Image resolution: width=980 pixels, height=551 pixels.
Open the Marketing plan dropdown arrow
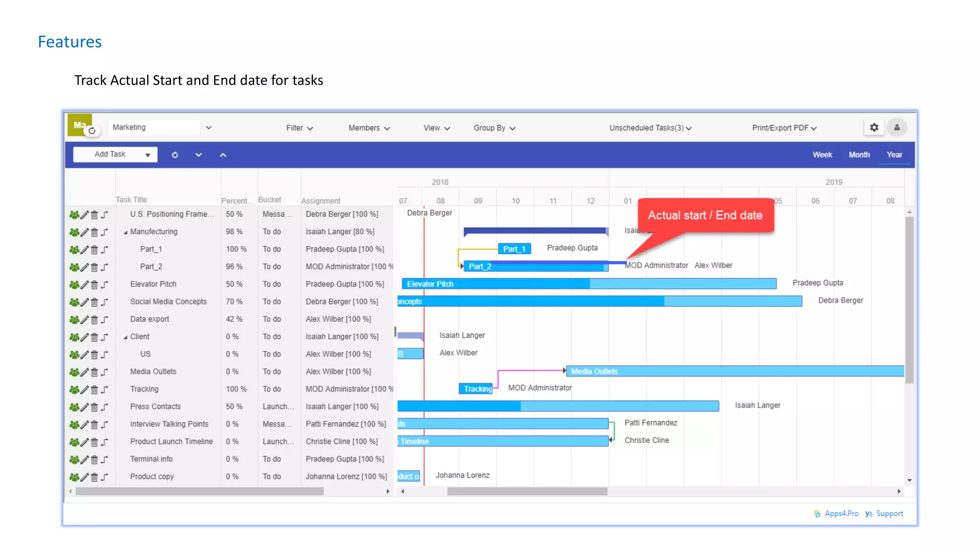[209, 128]
